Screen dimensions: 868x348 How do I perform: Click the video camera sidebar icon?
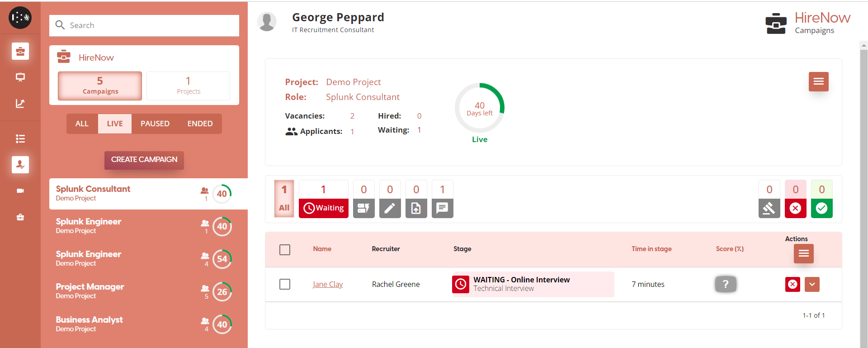20,191
